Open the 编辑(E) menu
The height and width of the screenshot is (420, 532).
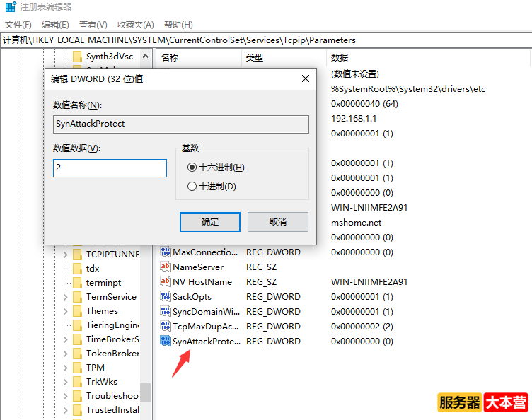tap(55, 25)
